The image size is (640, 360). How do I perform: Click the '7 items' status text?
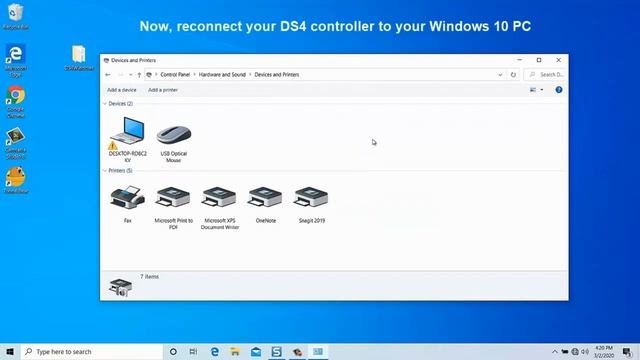[x=149, y=277]
